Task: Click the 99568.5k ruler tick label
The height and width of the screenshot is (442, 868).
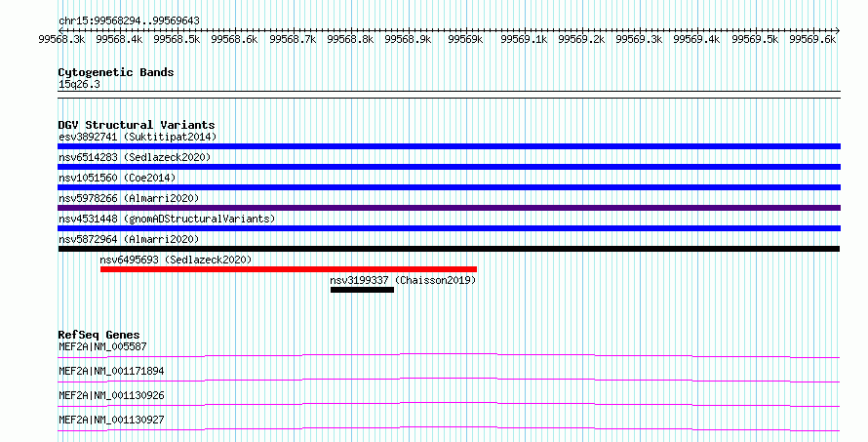Action: [177, 39]
